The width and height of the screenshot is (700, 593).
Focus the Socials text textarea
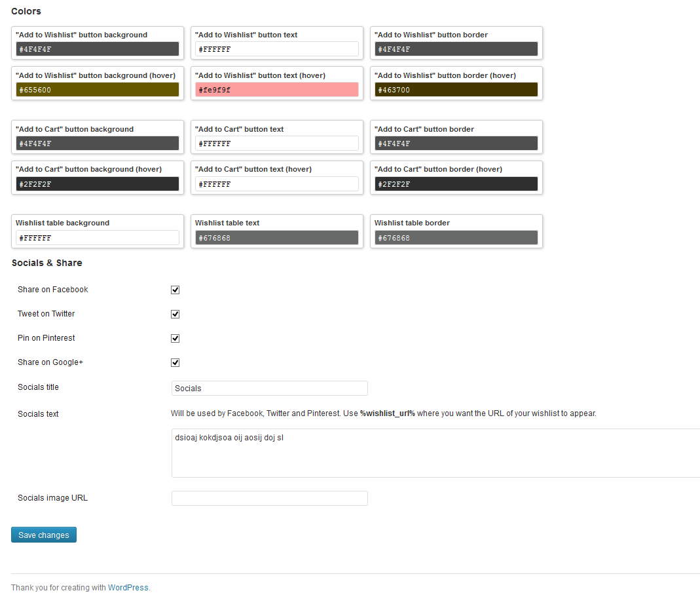[435, 453]
